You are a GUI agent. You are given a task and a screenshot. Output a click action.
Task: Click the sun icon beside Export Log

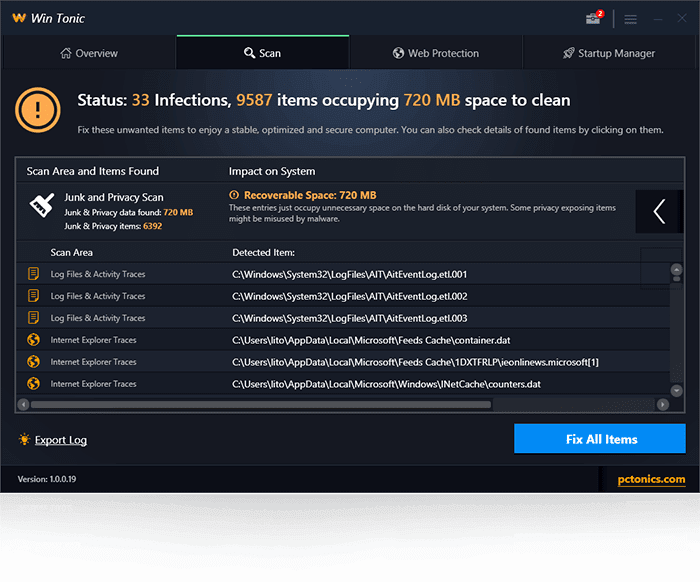(x=25, y=439)
